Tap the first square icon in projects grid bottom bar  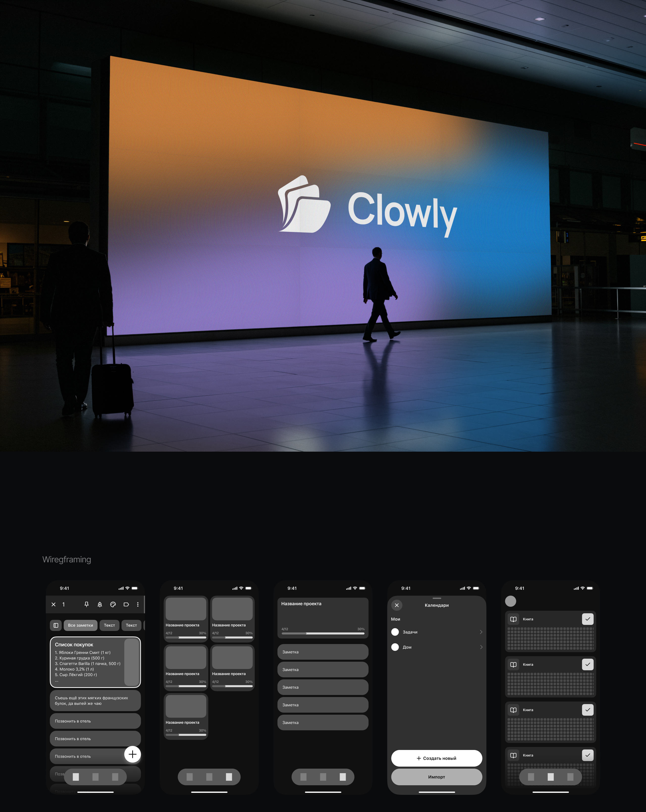click(x=190, y=777)
